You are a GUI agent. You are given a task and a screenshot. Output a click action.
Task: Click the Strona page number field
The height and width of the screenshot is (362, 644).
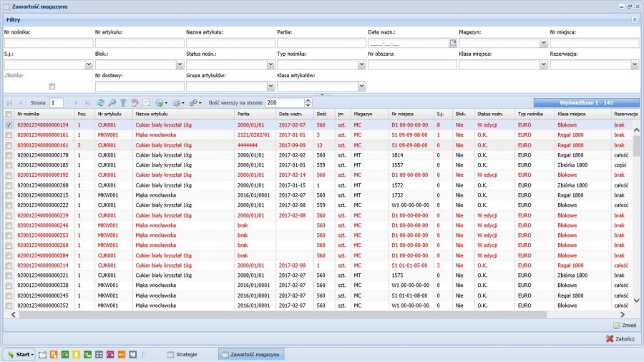(57, 103)
